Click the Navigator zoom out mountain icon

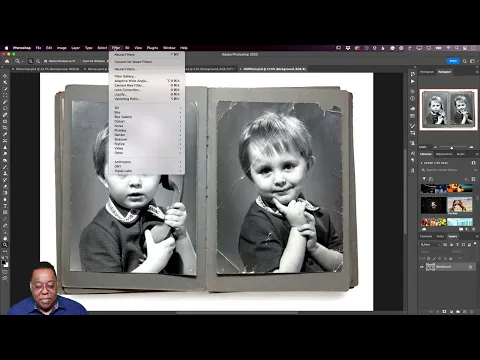(435, 147)
